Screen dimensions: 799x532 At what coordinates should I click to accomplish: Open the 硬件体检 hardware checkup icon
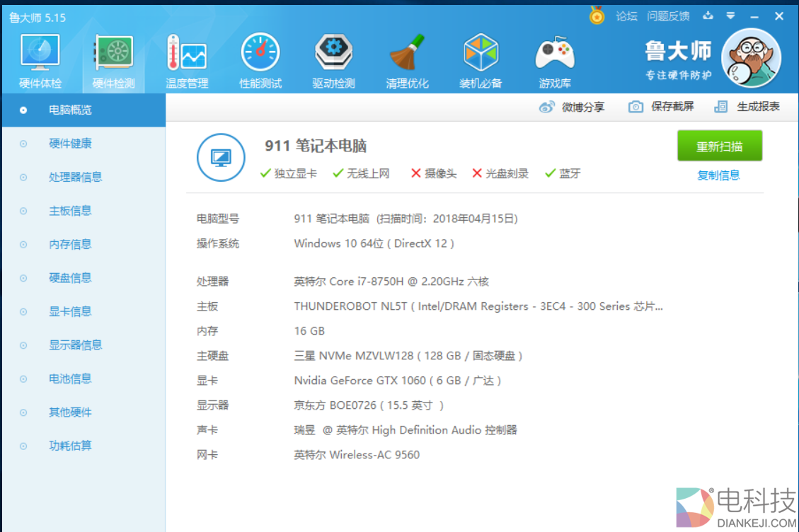pyautogui.click(x=40, y=54)
